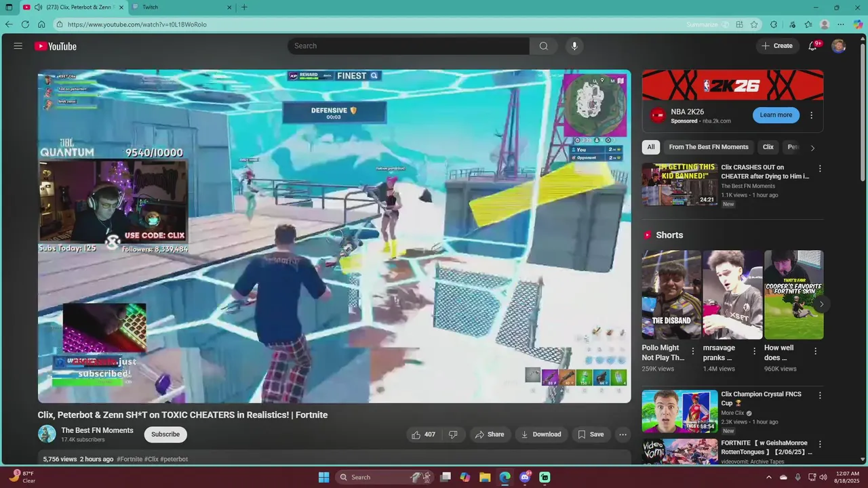The height and width of the screenshot is (488, 868).
Task: Share the video
Action: click(x=490, y=434)
